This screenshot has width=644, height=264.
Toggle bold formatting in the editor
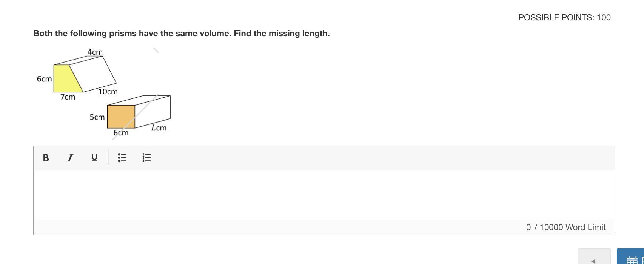[46, 158]
